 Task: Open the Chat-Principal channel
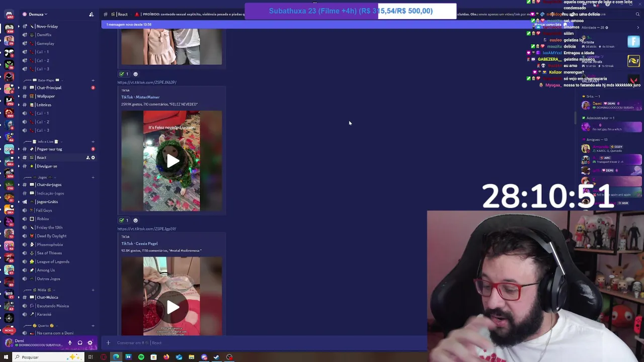click(x=58, y=87)
